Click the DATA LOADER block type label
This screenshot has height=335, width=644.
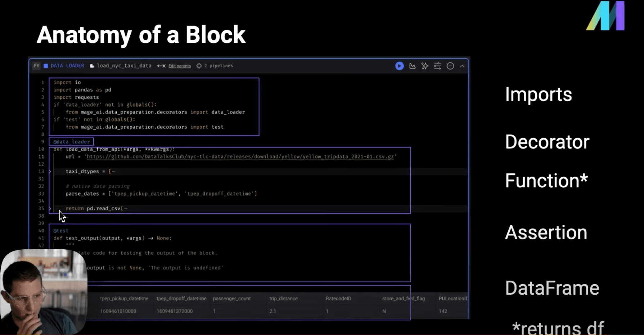pos(67,66)
